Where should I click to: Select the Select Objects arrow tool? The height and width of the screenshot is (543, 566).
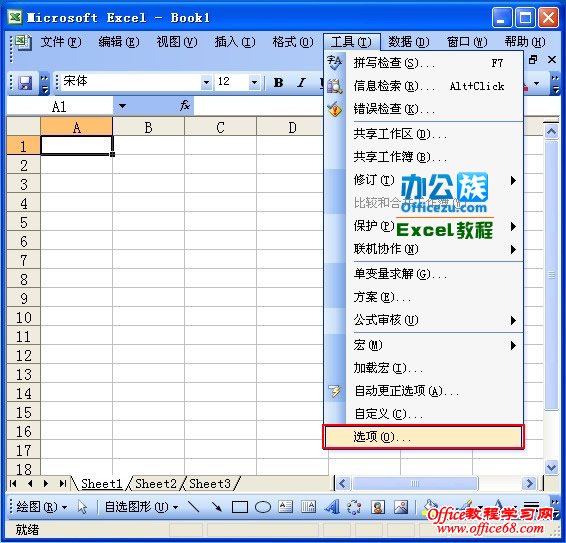82,507
